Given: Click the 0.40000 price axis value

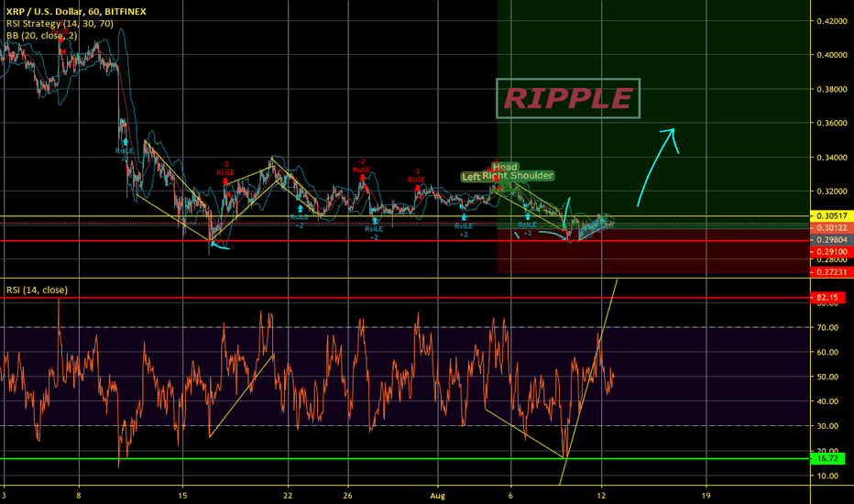Looking at the screenshot, I should pyautogui.click(x=832, y=55).
